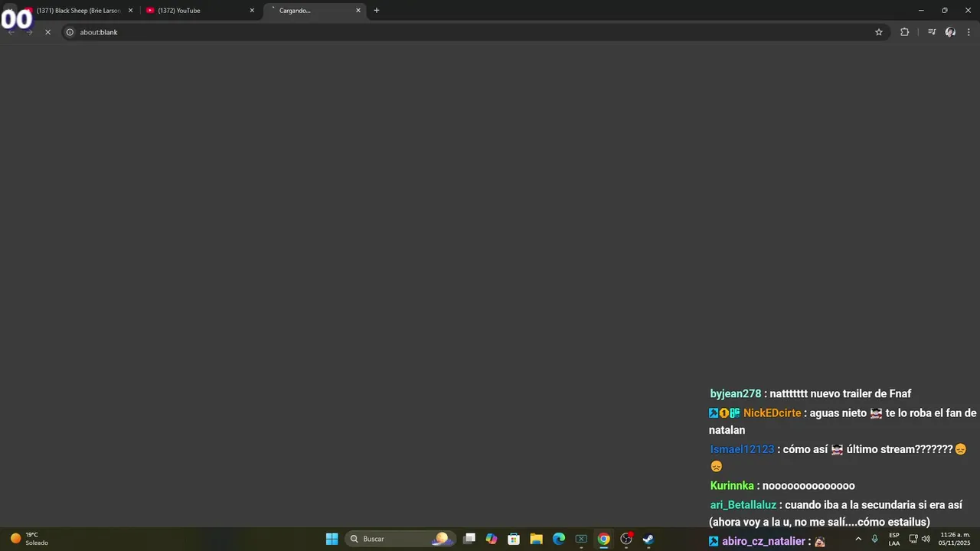Open the clock showing 11:26 a. m.
980x551 pixels.
pyautogui.click(x=955, y=539)
